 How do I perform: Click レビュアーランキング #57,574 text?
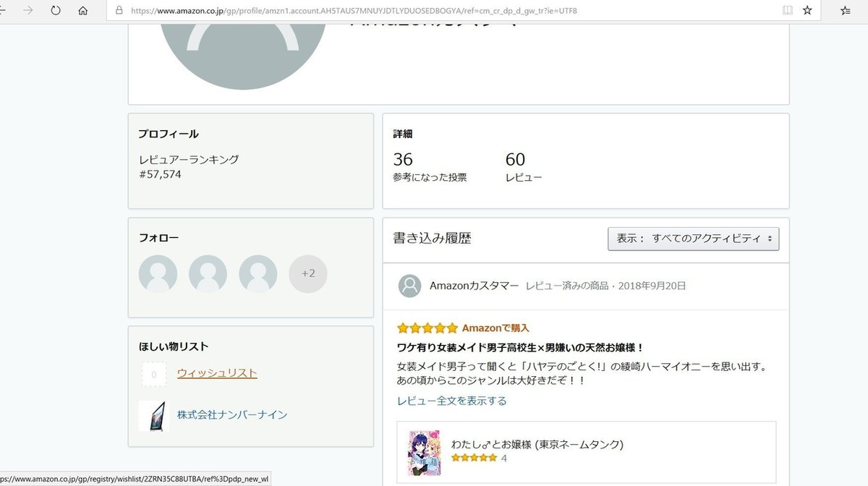(189, 167)
